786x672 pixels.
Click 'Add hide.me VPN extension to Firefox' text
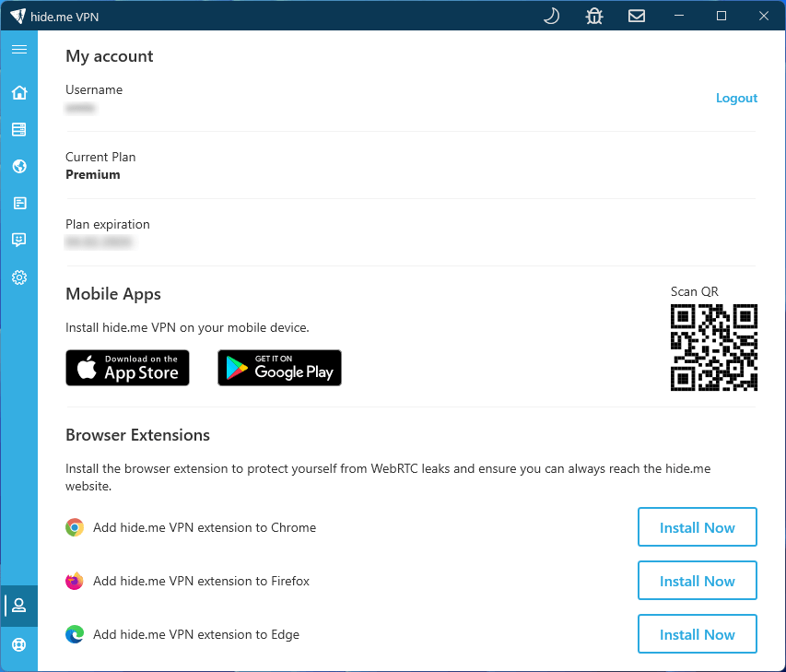click(x=201, y=581)
